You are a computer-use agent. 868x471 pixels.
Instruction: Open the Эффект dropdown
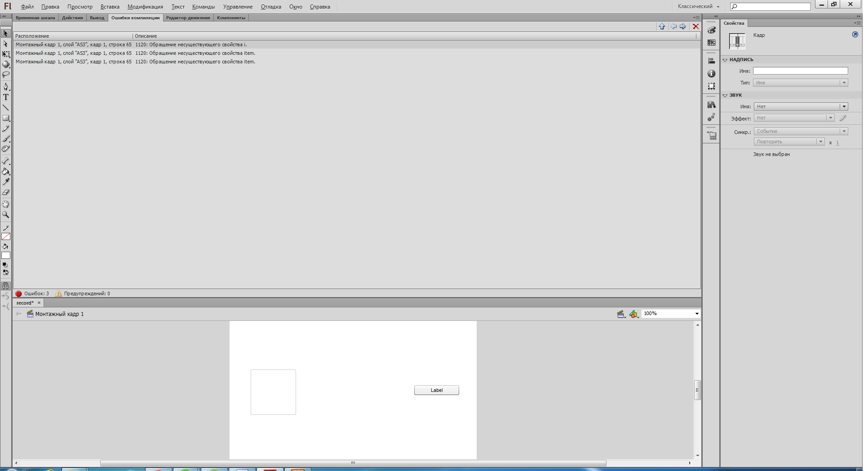click(794, 118)
